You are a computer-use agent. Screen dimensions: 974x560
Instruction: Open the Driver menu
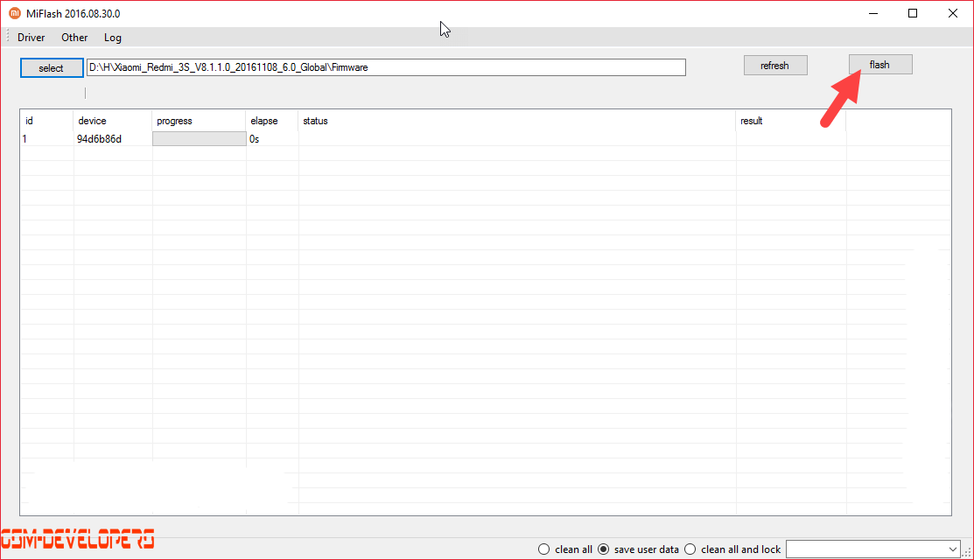click(x=31, y=38)
